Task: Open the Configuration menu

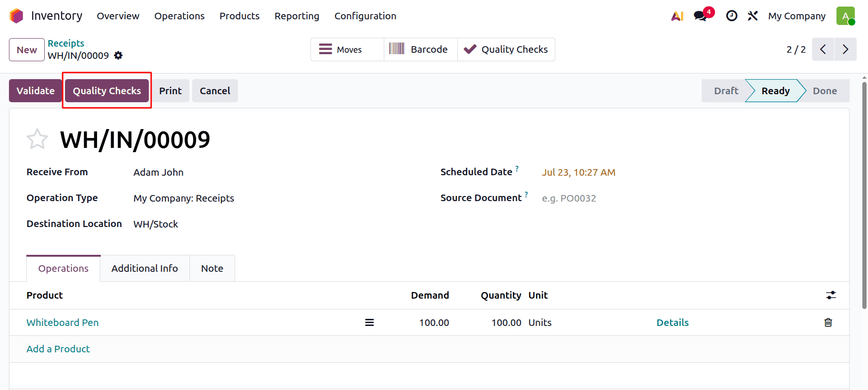Action: (x=365, y=16)
